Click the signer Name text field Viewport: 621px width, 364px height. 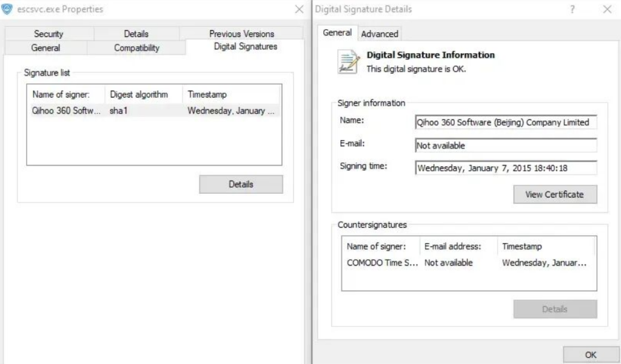[506, 122]
